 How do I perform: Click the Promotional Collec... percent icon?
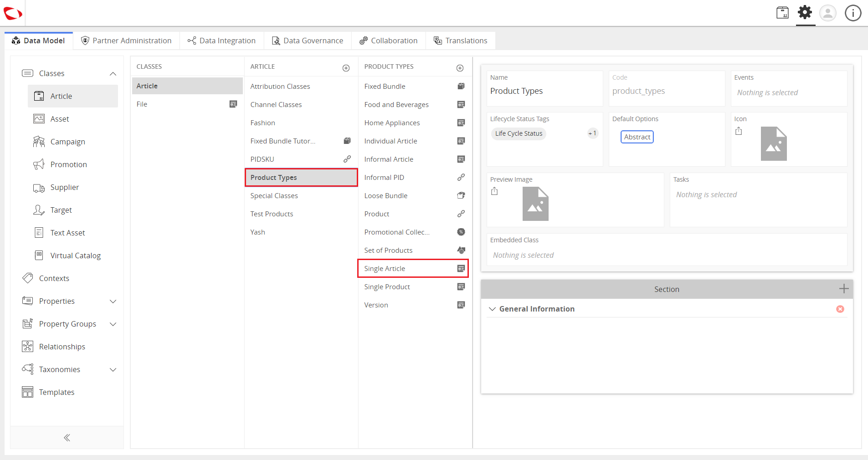coord(461,232)
